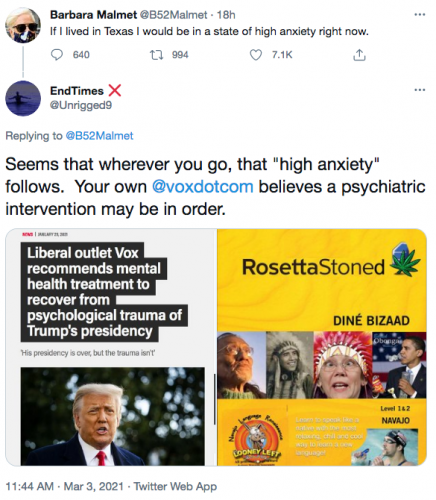This screenshot has width=436, height=500.
Task: Open the Vox headline image about Trump's presidency
Action: (x=111, y=347)
